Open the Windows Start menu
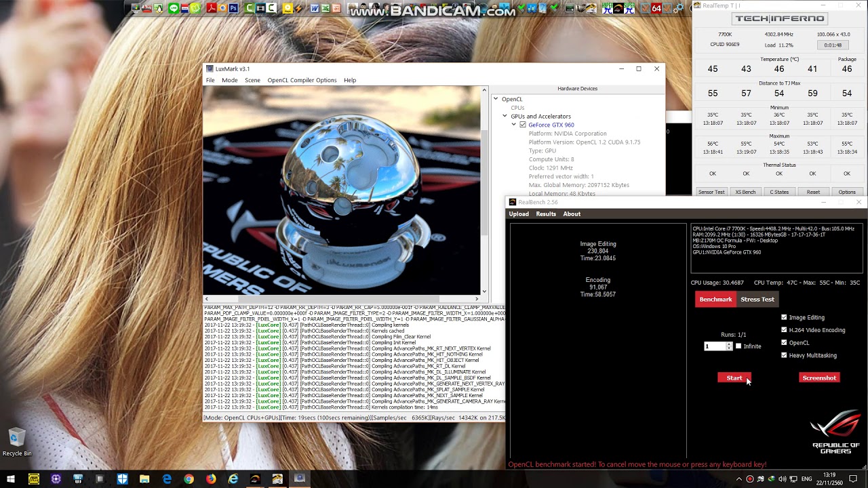The image size is (868, 488). 11,479
